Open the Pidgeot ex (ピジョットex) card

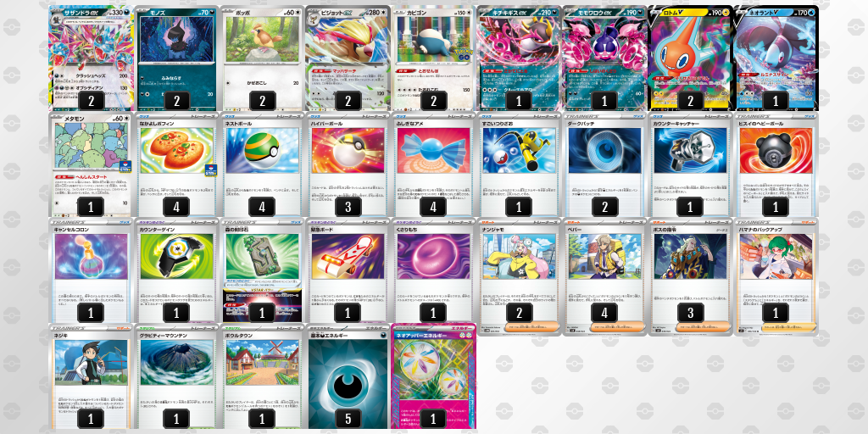348,58
